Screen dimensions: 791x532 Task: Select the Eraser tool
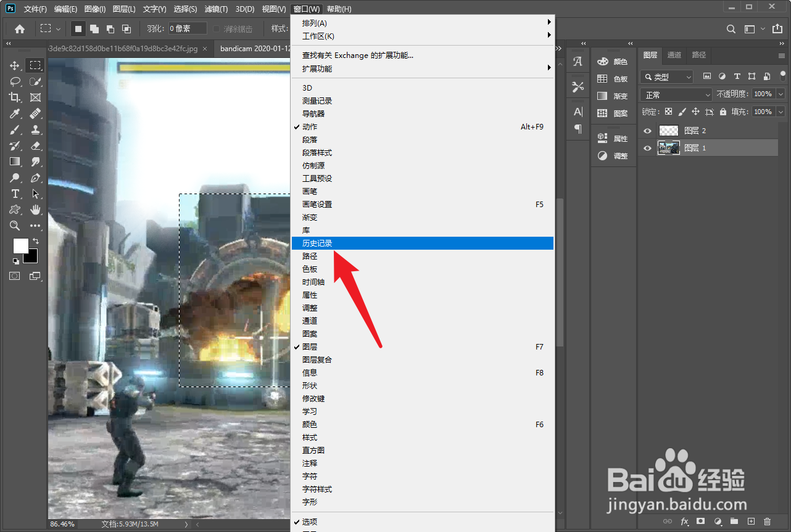coord(35,145)
